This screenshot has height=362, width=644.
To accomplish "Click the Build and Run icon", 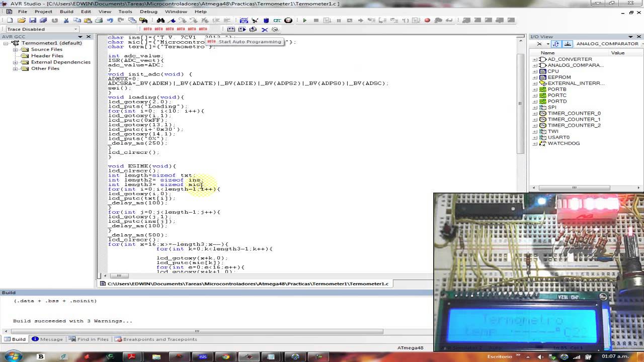I will point(242,29).
